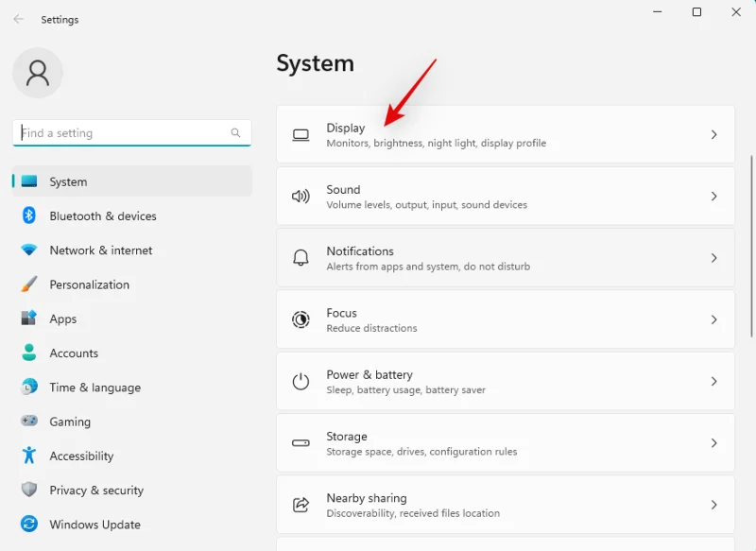Click the Accessibility figure icon
The image size is (756, 551).
pyautogui.click(x=29, y=456)
